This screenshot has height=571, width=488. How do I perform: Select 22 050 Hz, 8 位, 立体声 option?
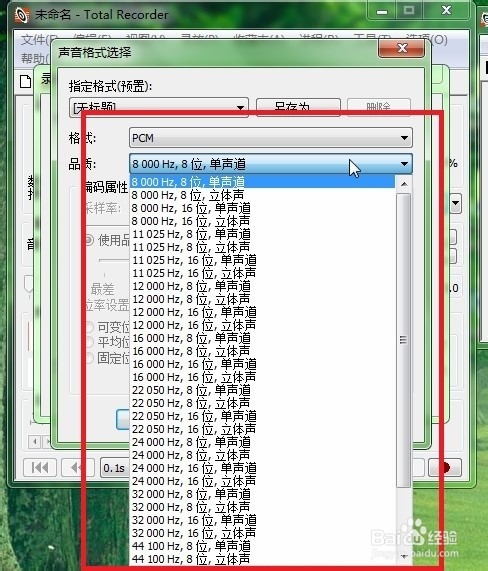(x=262, y=403)
